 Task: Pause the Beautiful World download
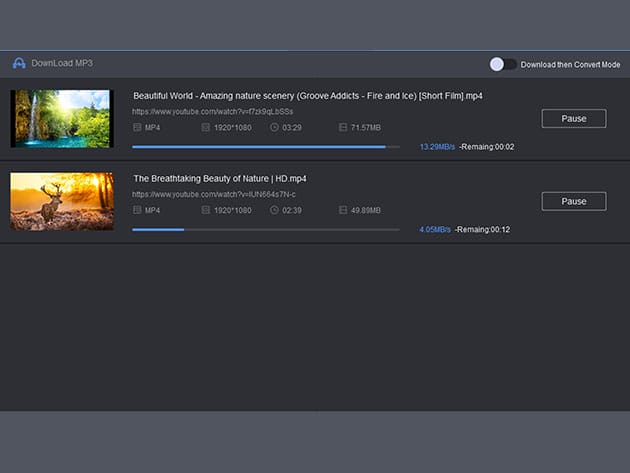573,118
